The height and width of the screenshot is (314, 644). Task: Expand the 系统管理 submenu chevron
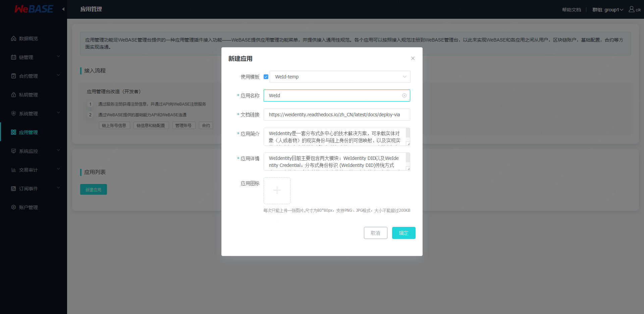click(x=58, y=113)
